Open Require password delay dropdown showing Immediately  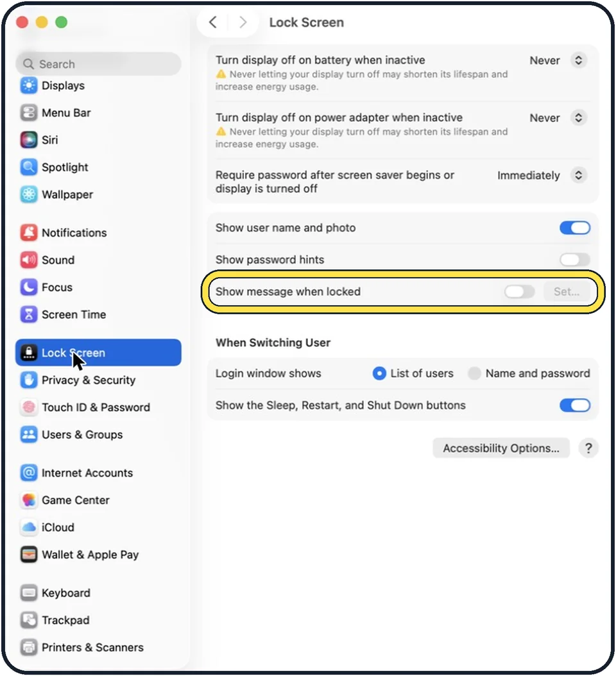579,175
